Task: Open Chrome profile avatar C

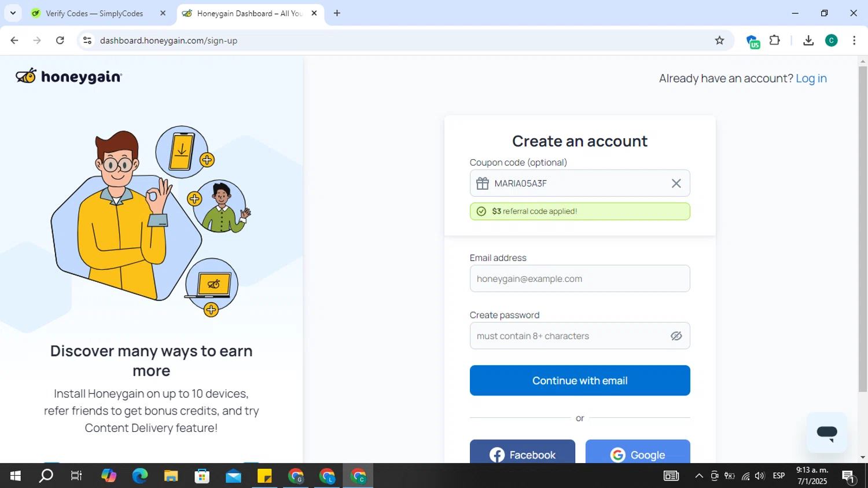Action: [832, 41]
